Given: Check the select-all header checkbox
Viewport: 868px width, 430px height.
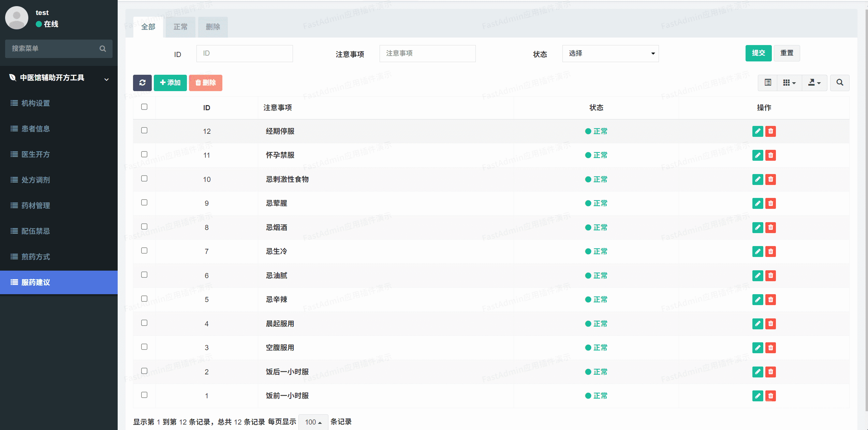Looking at the screenshot, I should tap(144, 107).
